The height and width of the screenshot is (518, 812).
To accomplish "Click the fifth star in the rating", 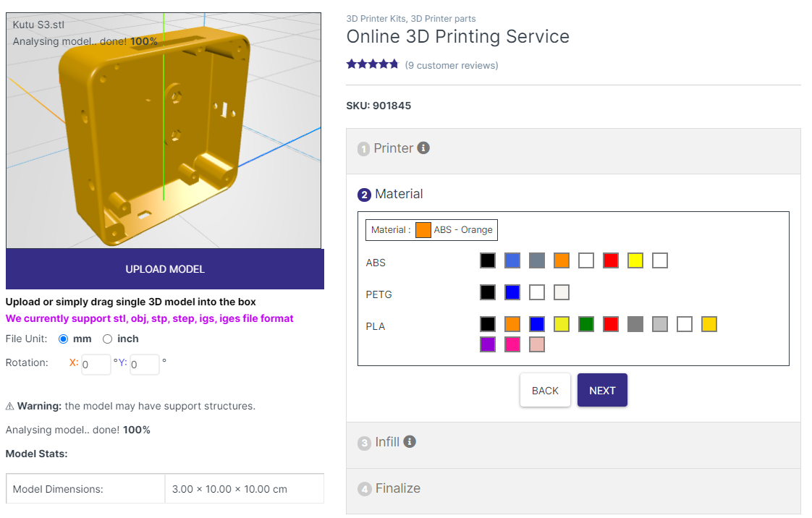I will tap(393, 64).
